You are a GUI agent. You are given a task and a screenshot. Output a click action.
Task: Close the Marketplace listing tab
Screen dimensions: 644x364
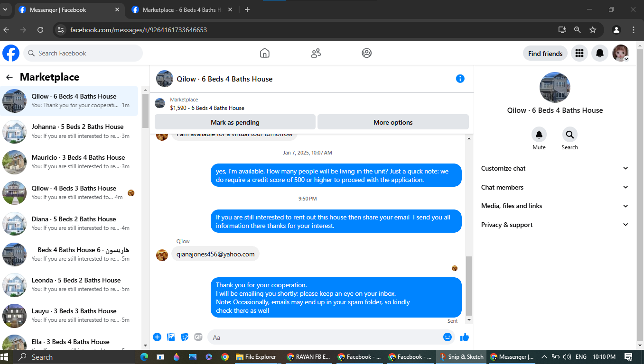pyautogui.click(x=230, y=9)
